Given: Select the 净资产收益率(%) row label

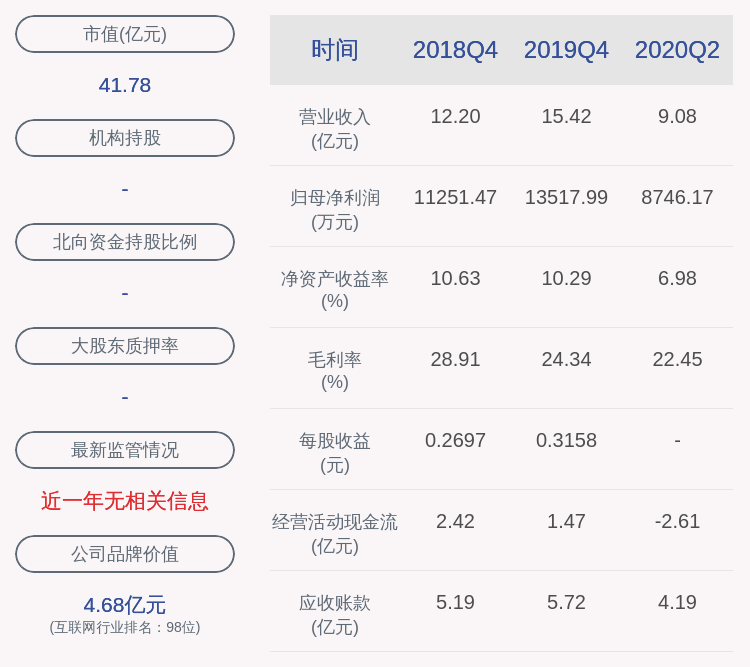Looking at the screenshot, I should coord(335,290).
